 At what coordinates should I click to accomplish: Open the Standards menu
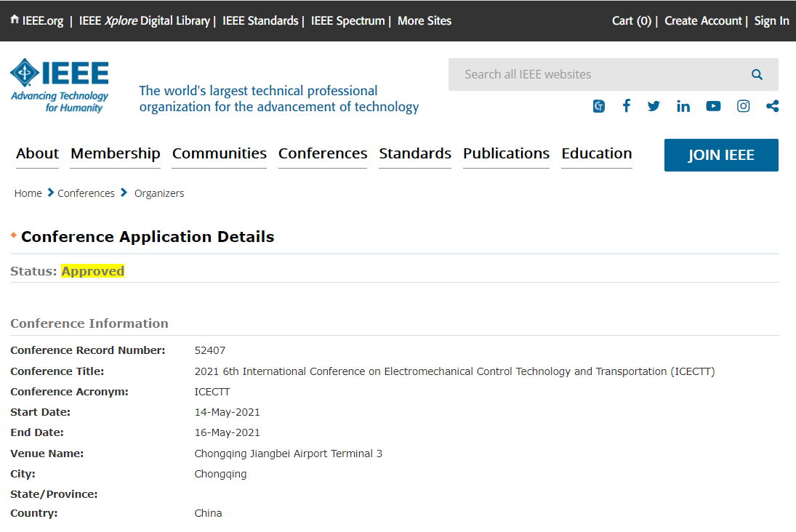click(x=415, y=154)
